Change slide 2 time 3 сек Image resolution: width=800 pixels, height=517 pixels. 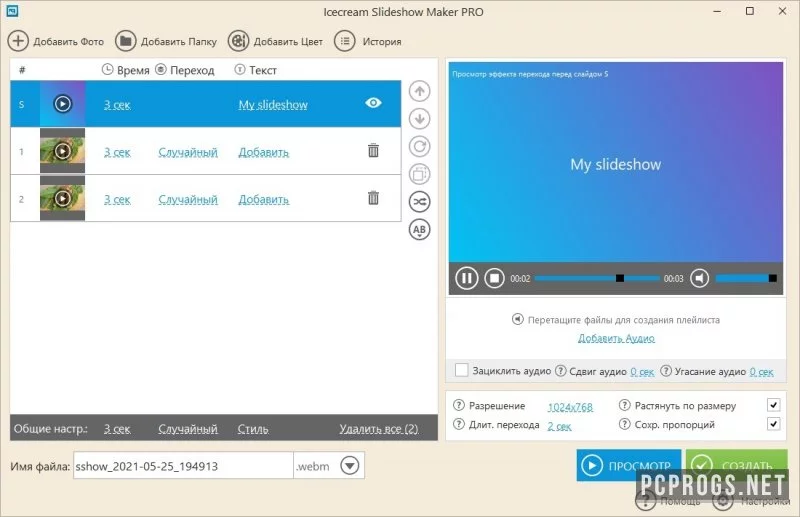click(x=117, y=200)
